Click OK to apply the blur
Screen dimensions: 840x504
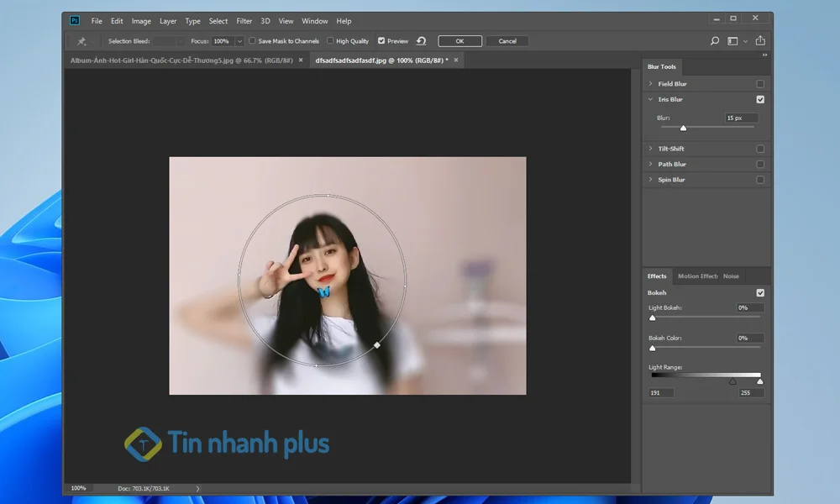point(459,40)
